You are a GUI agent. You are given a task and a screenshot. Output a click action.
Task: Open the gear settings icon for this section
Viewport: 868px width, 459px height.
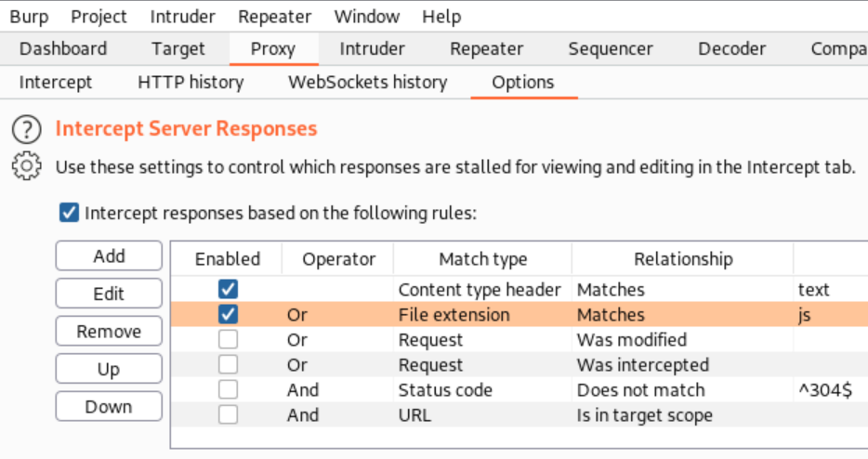[27, 166]
